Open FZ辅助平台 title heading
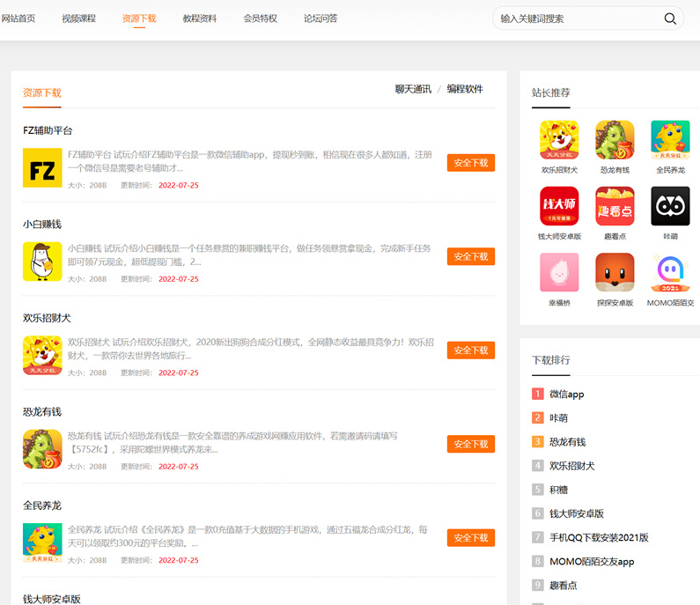The image size is (700, 605). coord(48,130)
